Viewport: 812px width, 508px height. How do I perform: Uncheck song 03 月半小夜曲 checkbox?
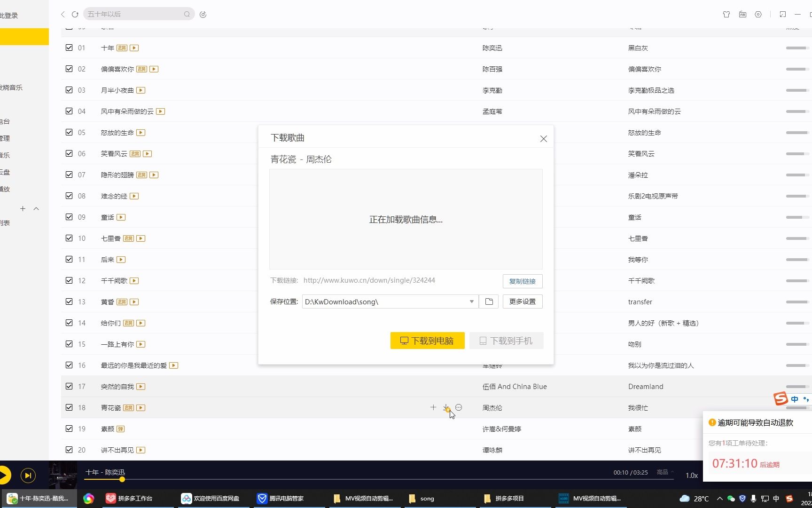pos(69,90)
